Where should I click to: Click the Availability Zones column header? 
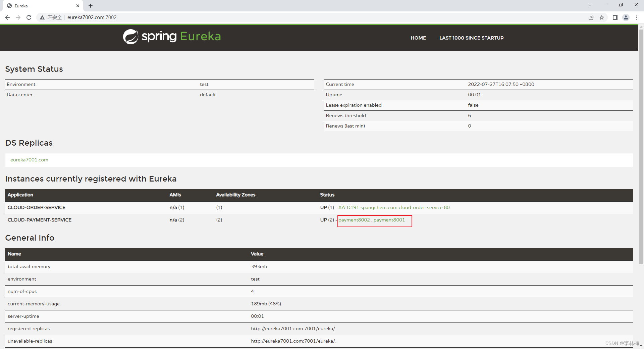coord(235,195)
